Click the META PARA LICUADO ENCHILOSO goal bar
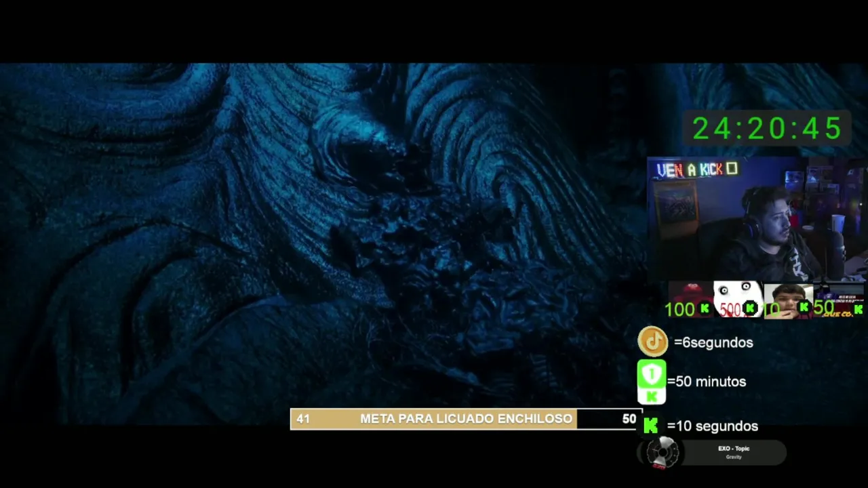868x488 pixels. click(467, 419)
